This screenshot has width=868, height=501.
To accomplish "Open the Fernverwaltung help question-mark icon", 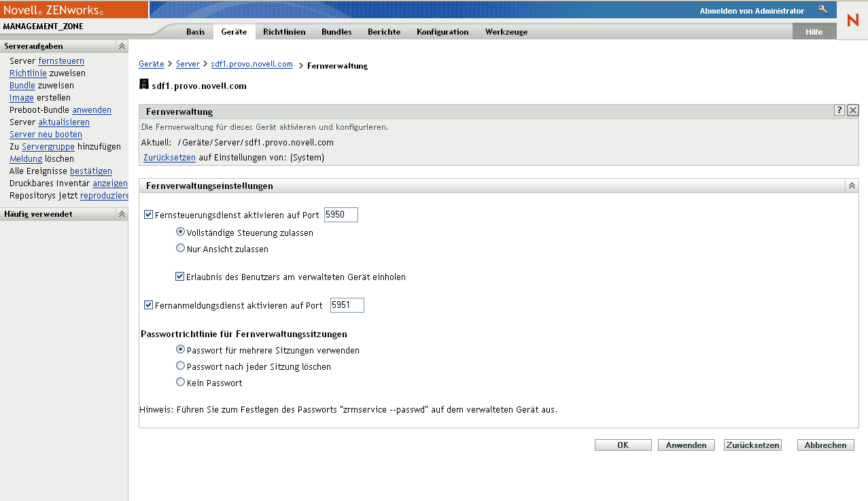I will (x=839, y=111).
